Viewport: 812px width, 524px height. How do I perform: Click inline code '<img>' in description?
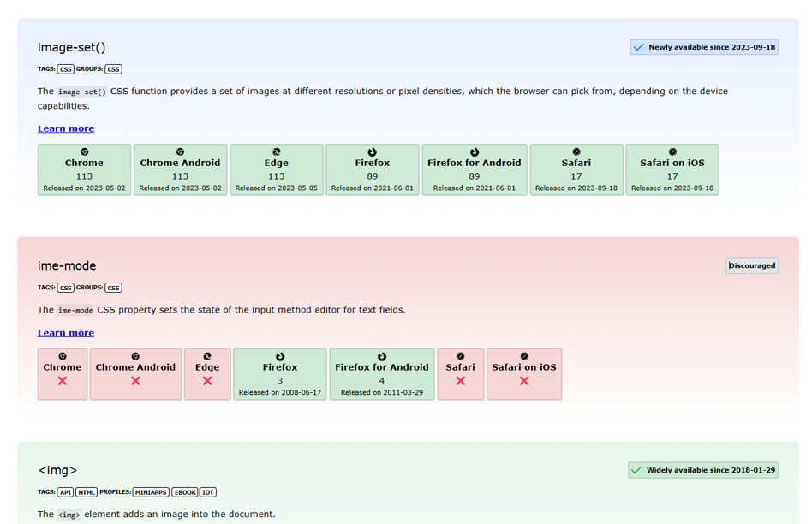(x=69, y=515)
